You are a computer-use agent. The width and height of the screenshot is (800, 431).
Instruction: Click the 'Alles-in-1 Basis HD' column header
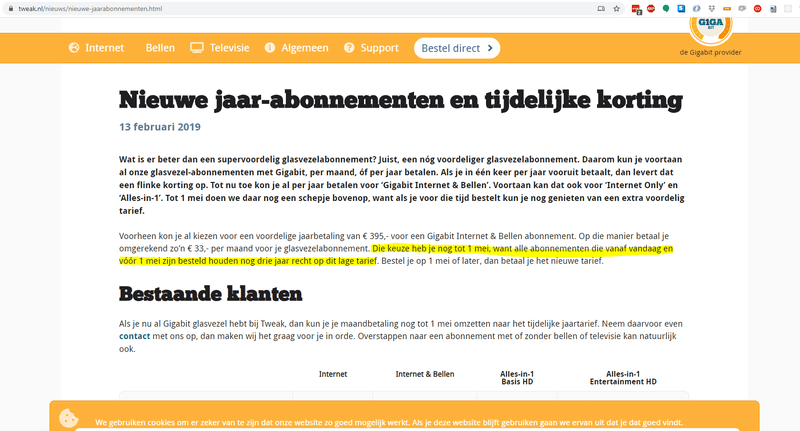click(x=517, y=377)
